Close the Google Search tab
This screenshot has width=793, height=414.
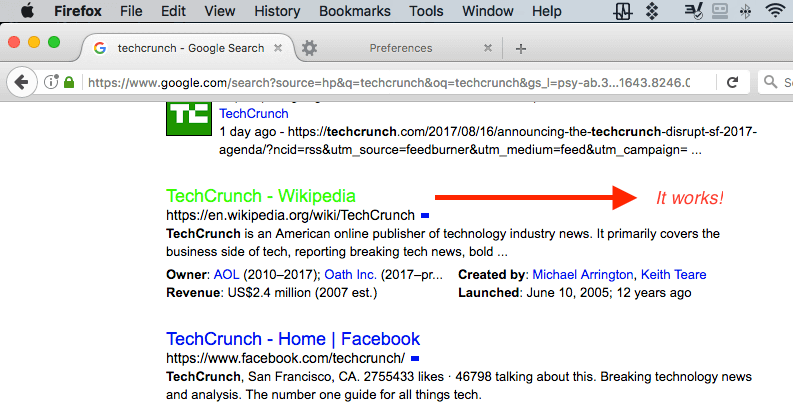pyautogui.click(x=278, y=48)
